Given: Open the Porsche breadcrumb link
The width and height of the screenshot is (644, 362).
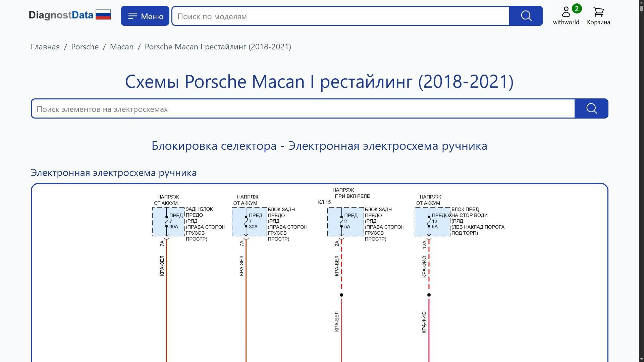Looking at the screenshot, I should (x=85, y=47).
